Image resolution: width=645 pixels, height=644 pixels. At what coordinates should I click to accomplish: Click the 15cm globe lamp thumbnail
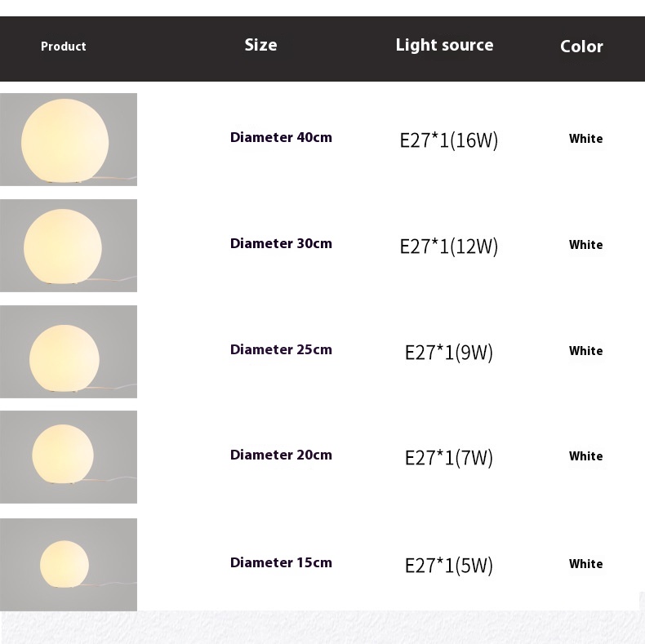pos(68,564)
